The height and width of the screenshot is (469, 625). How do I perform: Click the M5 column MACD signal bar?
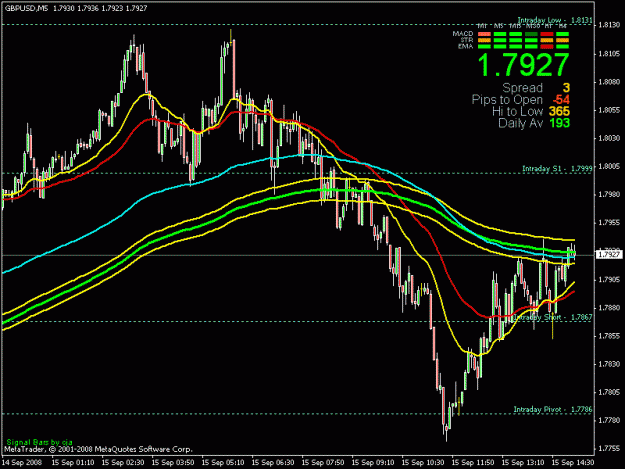click(500, 34)
